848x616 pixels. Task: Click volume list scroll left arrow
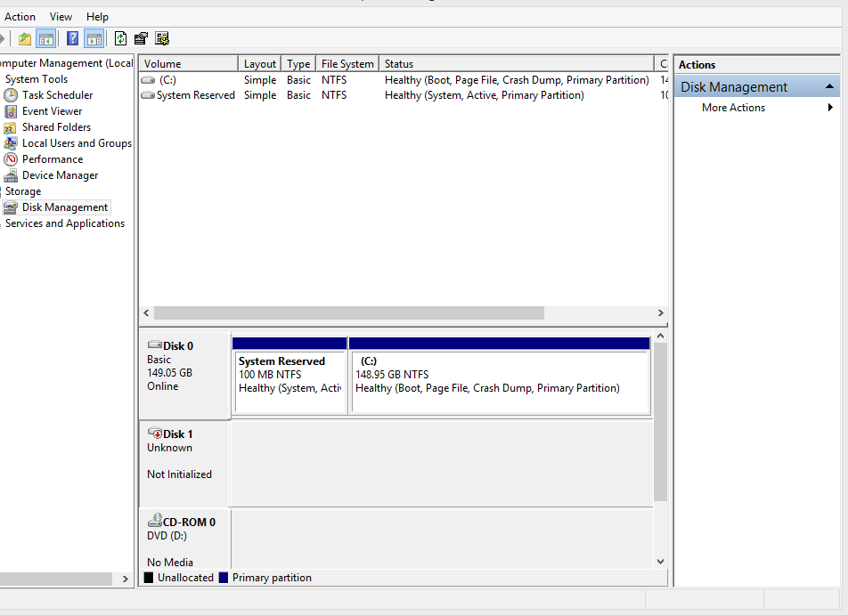pyautogui.click(x=146, y=312)
